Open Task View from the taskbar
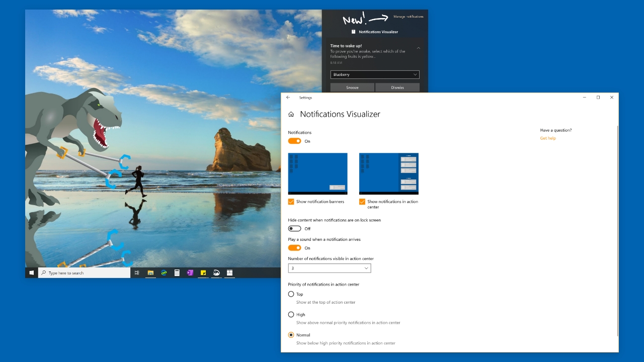Screen dimensions: 644x362 [137, 273]
